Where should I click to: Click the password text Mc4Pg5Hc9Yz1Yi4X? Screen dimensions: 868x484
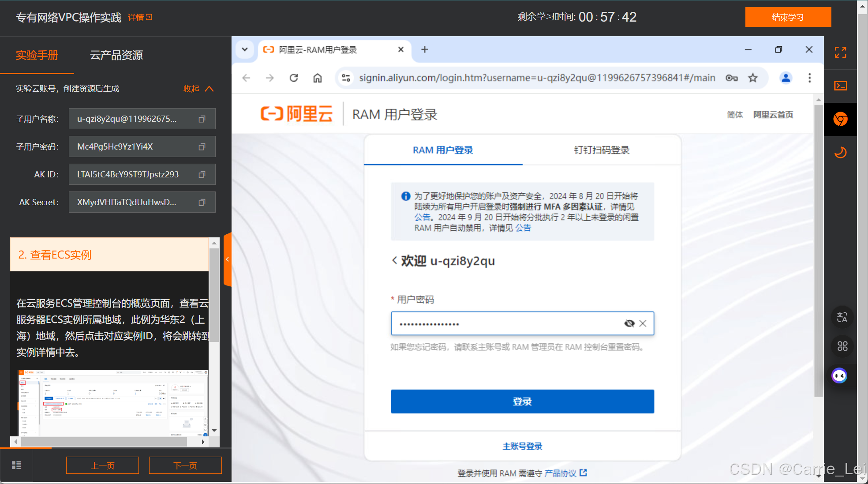coord(115,146)
